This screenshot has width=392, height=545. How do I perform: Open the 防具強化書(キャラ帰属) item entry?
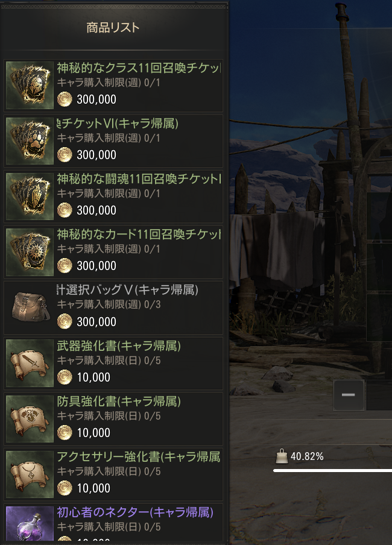point(113,419)
